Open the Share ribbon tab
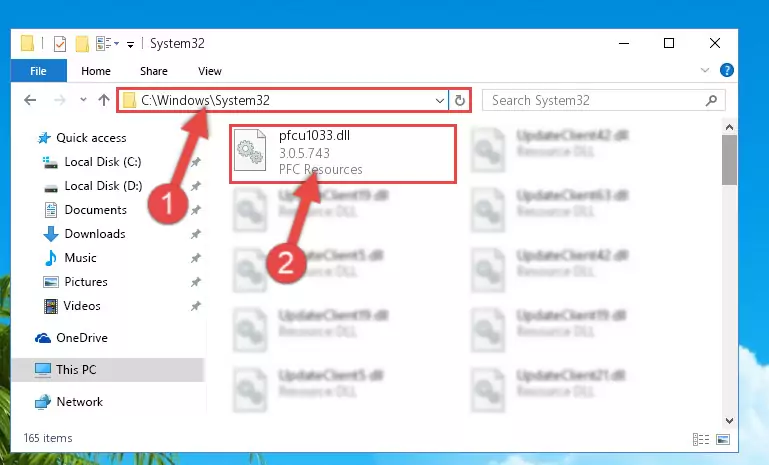Screen dimensions: 769x465 pyautogui.click(x=154, y=71)
